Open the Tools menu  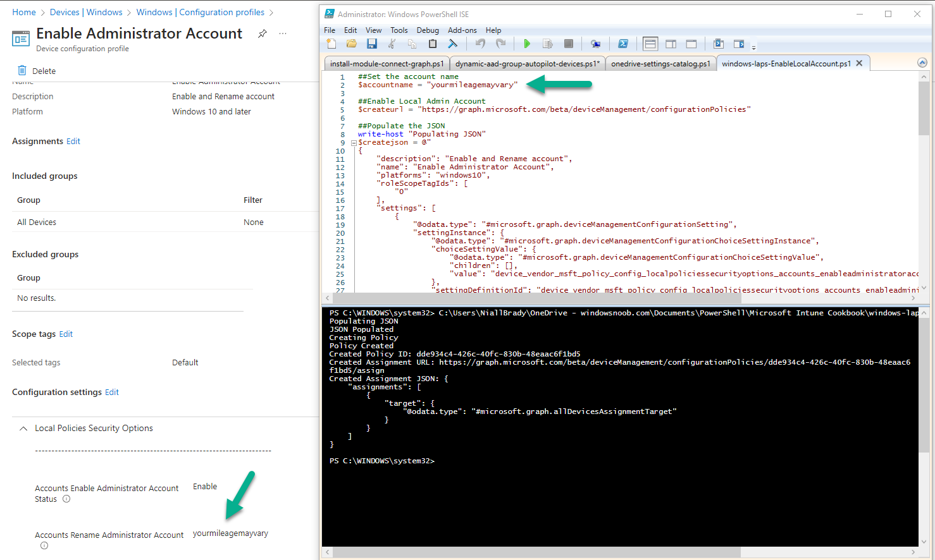click(399, 30)
